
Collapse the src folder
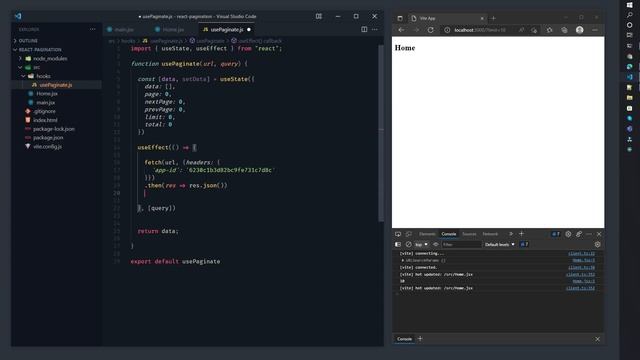pyautogui.click(x=36, y=67)
